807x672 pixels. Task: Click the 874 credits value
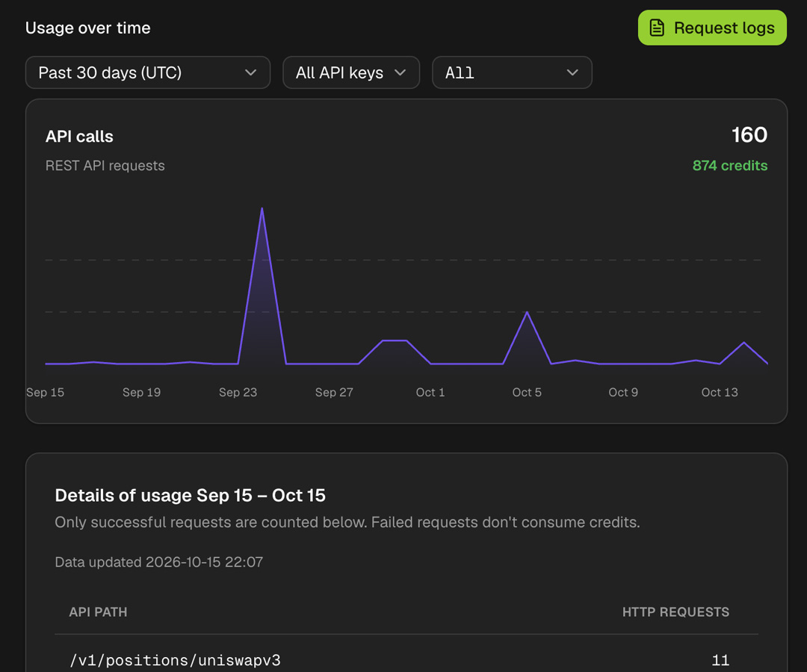730,166
